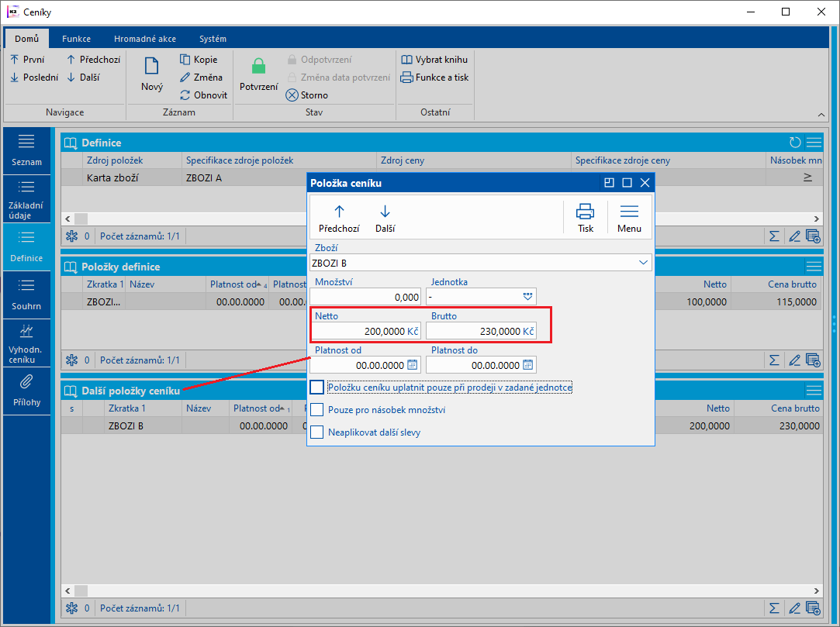The image size is (840, 627).
Task: Open Další položky ceníku panel menu
Action: 814,391
